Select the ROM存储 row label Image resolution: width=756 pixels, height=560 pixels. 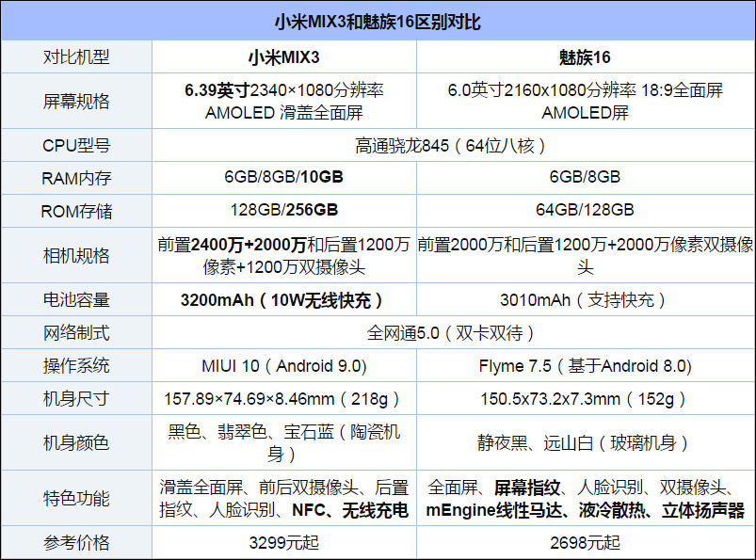[76, 211]
